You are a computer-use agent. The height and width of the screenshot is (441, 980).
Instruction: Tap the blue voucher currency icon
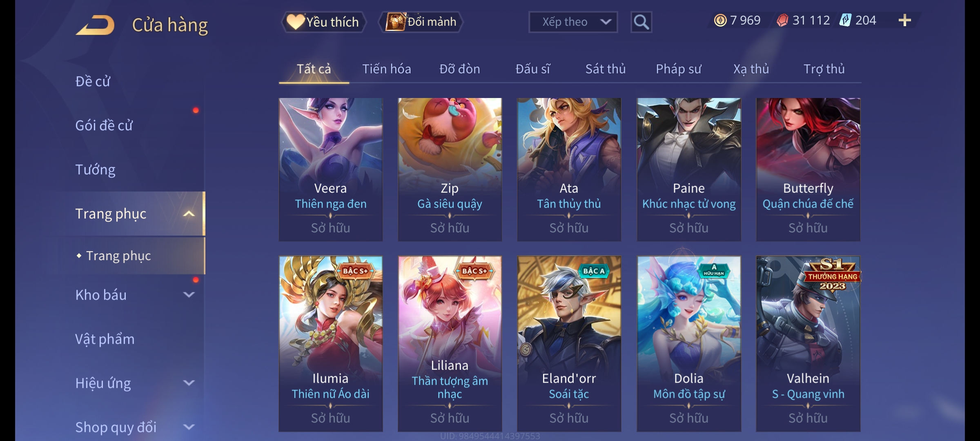[845, 20]
